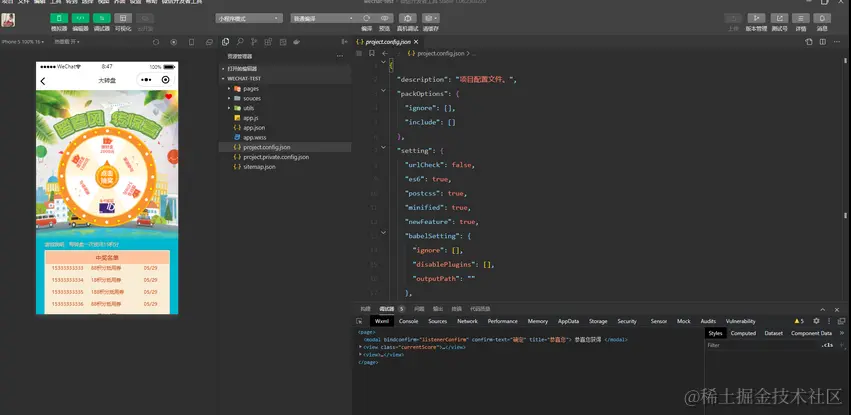Fold the packOptions block in the editor
Image resolution: width=851 pixels, height=415 pixels.
[384, 91]
